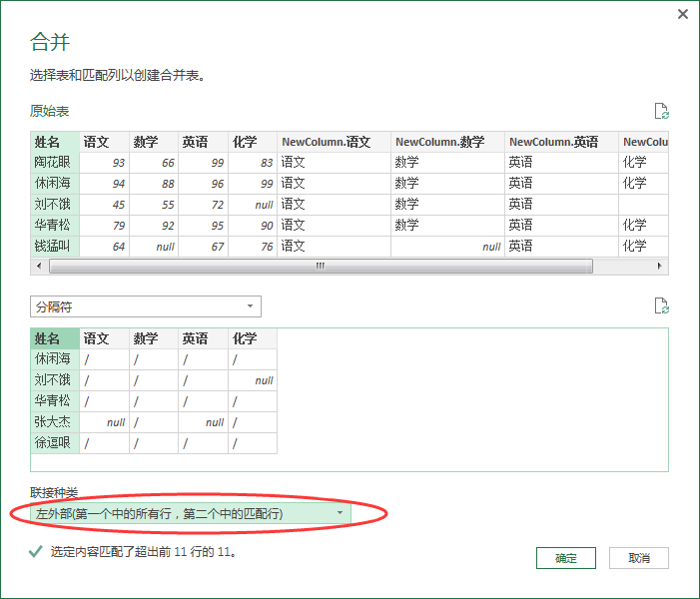Select NewColumn.数学 column header
This screenshot has height=599, width=700.
tap(447, 142)
